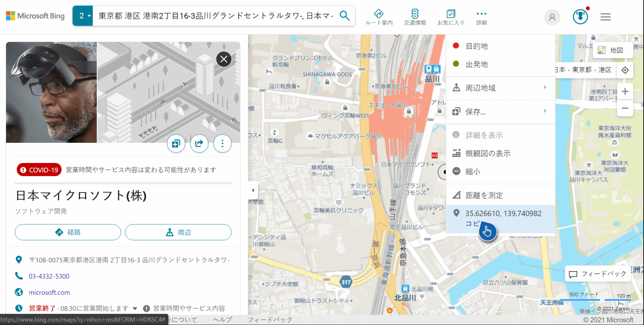This screenshot has height=325, width=644.
Task: Click the 品川 station icon on the map
Action: pyautogui.click(x=432, y=69)
